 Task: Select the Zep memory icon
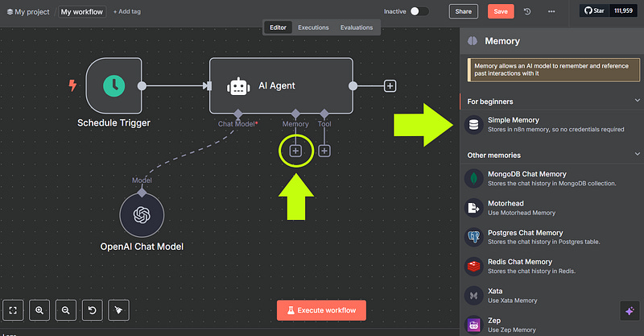click(x=473, y=325)
